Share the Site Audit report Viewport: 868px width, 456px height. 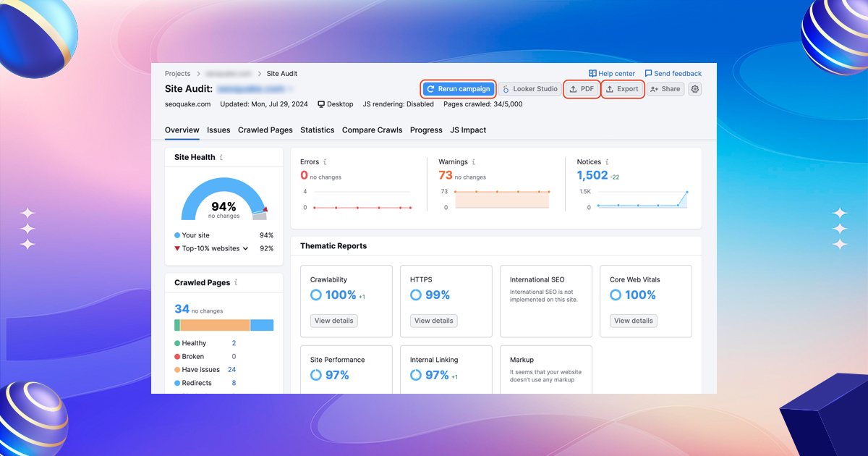(x=664, y=88)
